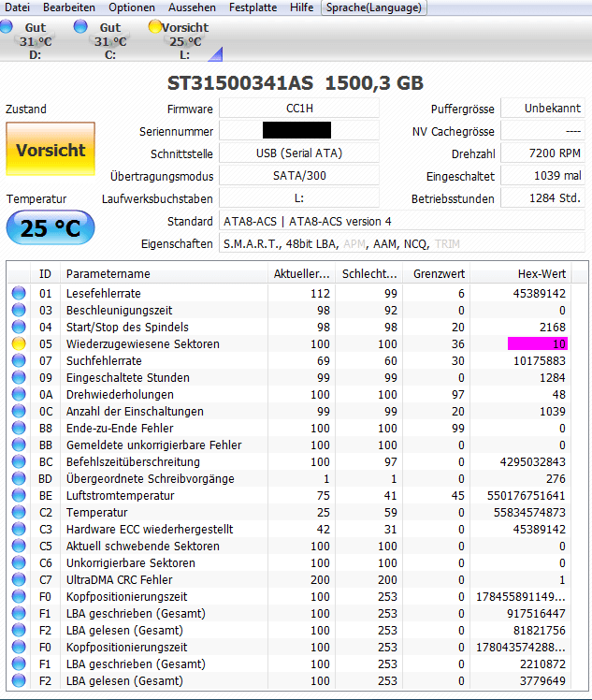Click hex value 3779649
592x700 pixels.
pos(543,680)
